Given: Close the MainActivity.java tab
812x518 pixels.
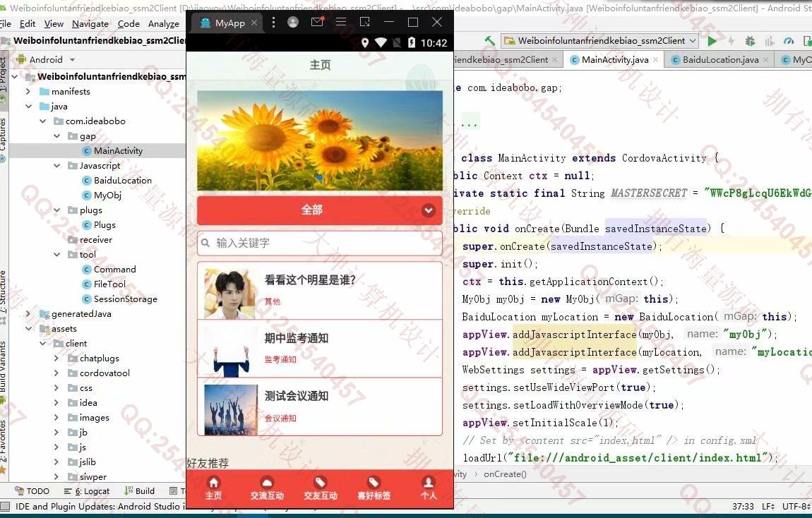Looking at the screenshot, I should pos(656,59).
